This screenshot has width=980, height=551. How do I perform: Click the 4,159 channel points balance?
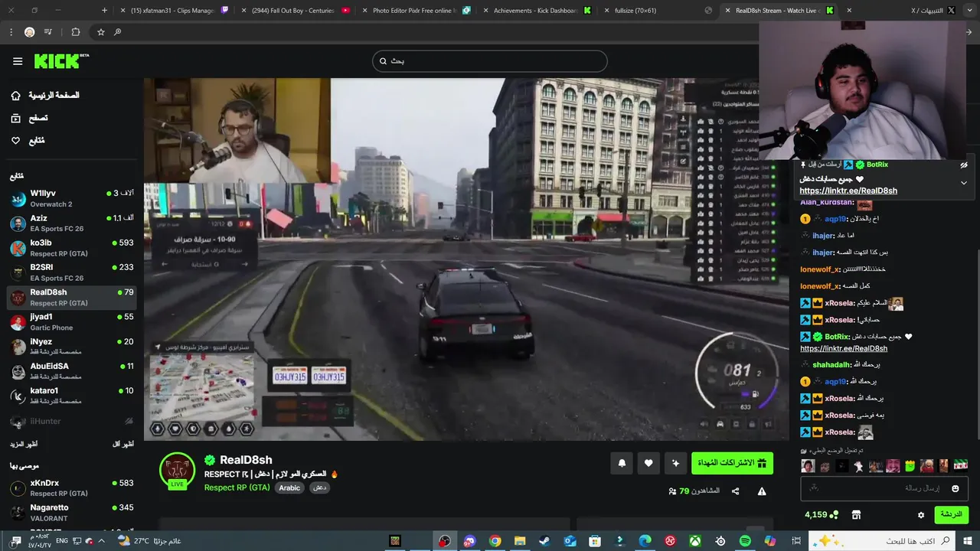coord(822,515)
